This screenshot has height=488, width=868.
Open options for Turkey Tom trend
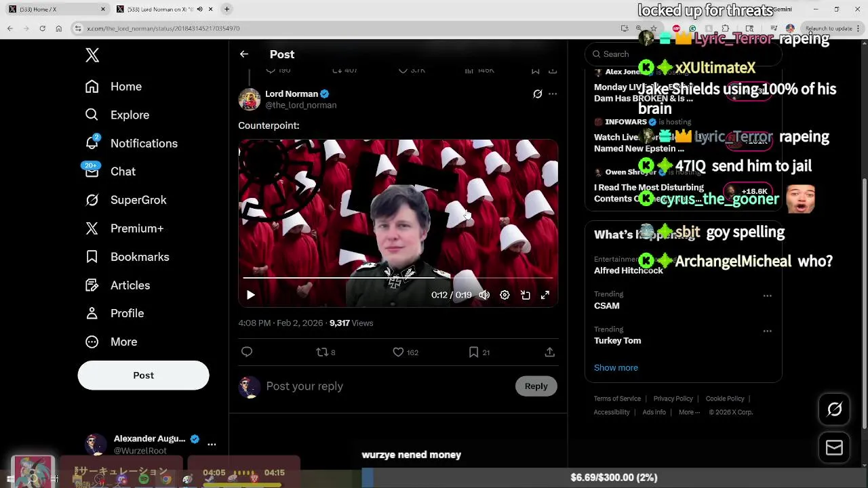[x=767, y=331]
